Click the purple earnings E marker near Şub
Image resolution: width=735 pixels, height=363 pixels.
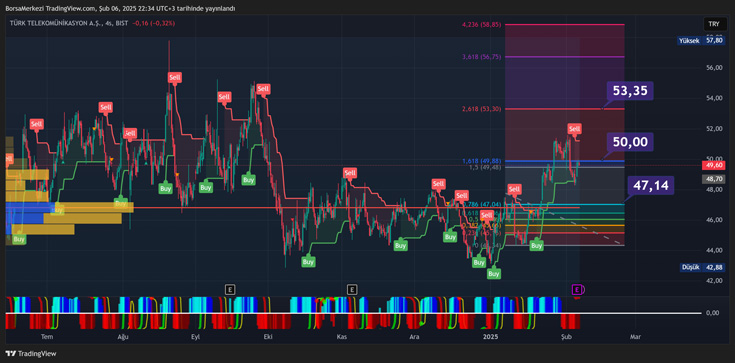coord(577,289)
